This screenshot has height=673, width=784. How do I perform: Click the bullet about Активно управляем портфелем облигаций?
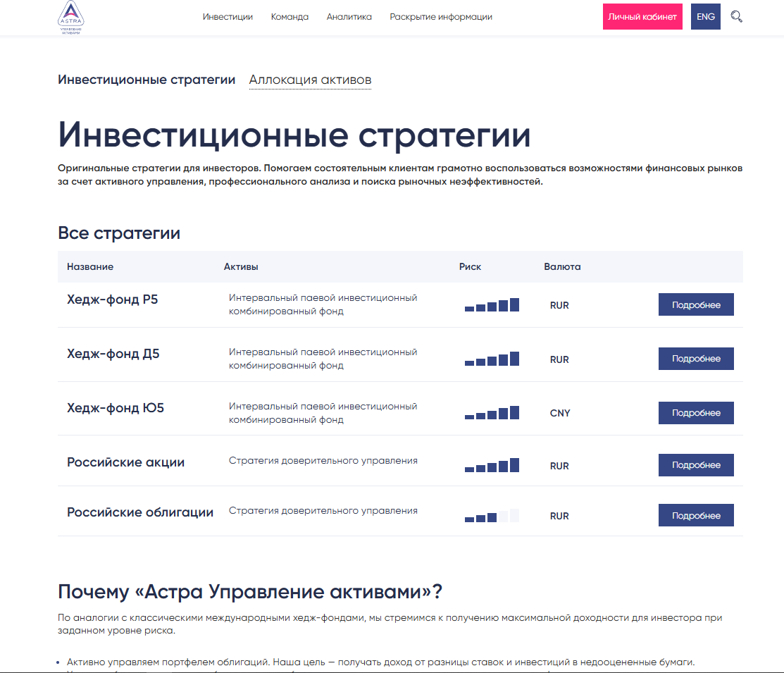tap(380, 662)
